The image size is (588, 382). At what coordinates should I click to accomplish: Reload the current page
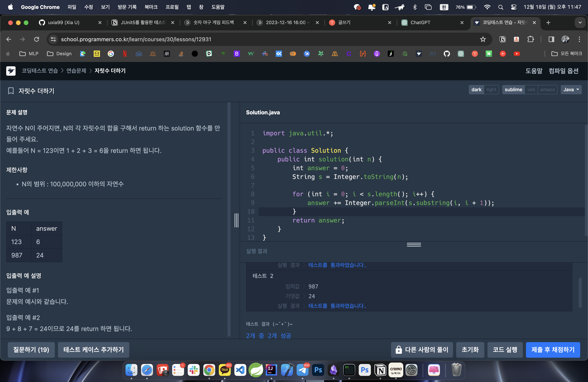[37, 39]
